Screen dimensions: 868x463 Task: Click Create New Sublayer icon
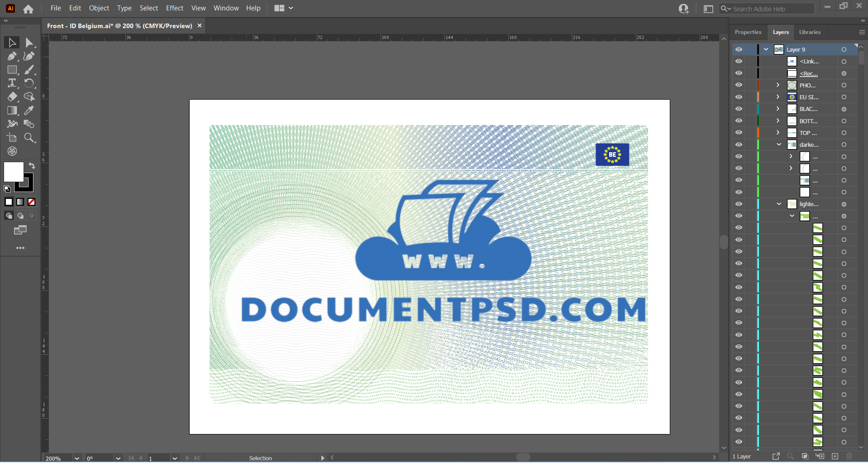(x=820, y=456)
